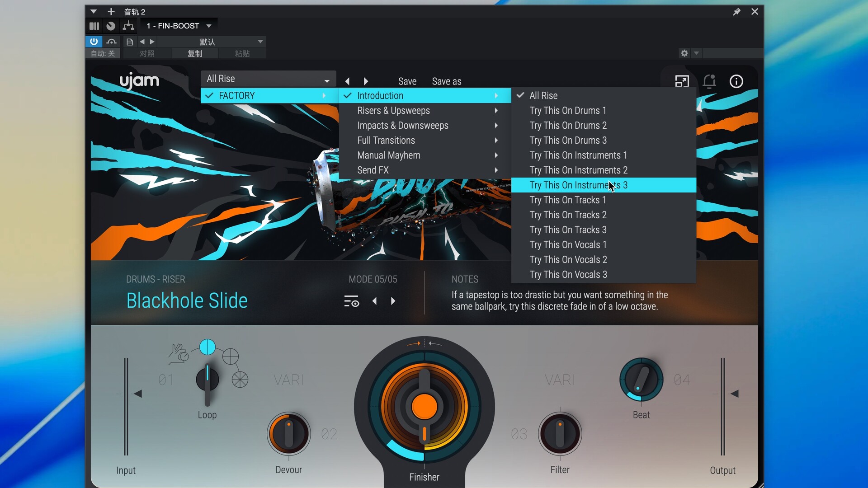Adjust the Devour knob
868x488 pixels.
289,434
